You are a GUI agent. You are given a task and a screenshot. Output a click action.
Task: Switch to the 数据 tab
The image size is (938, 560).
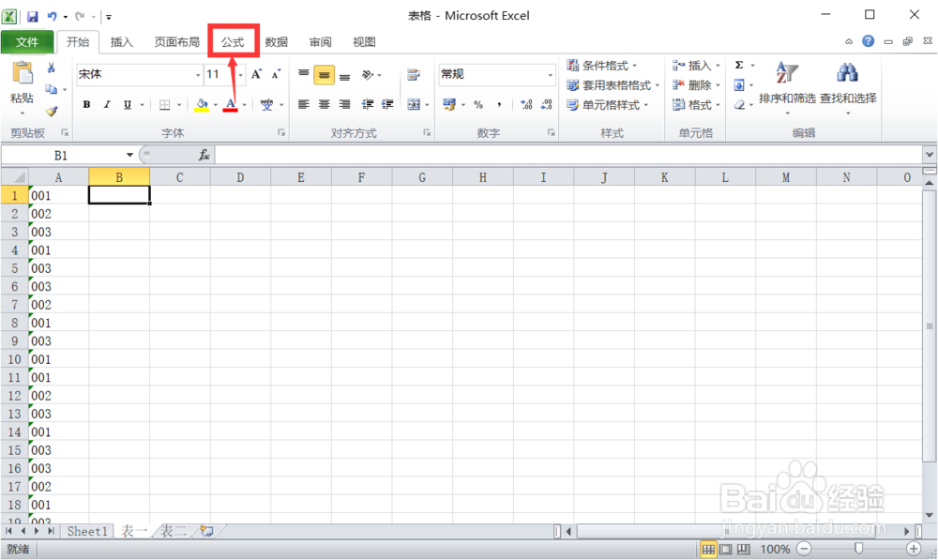coord(277,42)
